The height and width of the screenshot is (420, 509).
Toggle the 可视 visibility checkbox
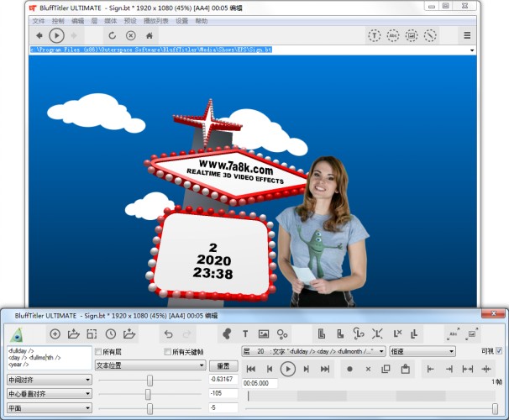click(x=500, y=351)
